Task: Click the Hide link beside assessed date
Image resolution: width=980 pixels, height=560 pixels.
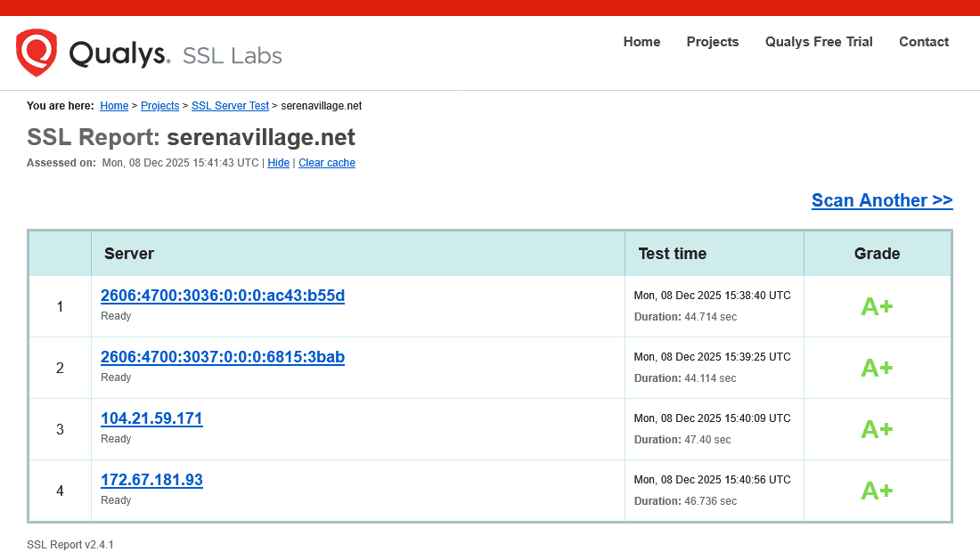Action: click(x=279, y=163)
